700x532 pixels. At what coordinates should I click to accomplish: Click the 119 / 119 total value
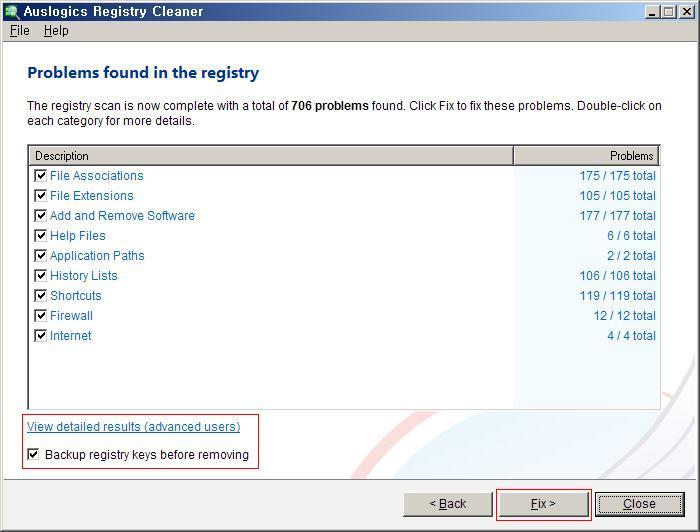tap(617, 296)
